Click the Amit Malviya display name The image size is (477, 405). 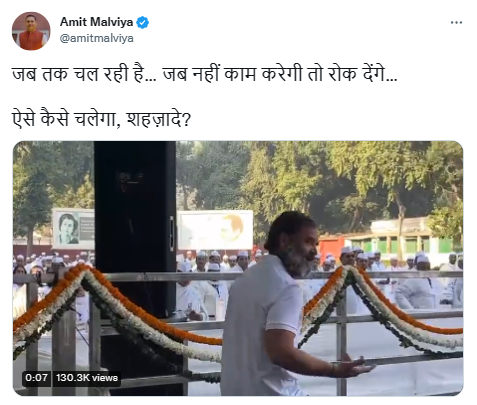click(x=96, y=22)
